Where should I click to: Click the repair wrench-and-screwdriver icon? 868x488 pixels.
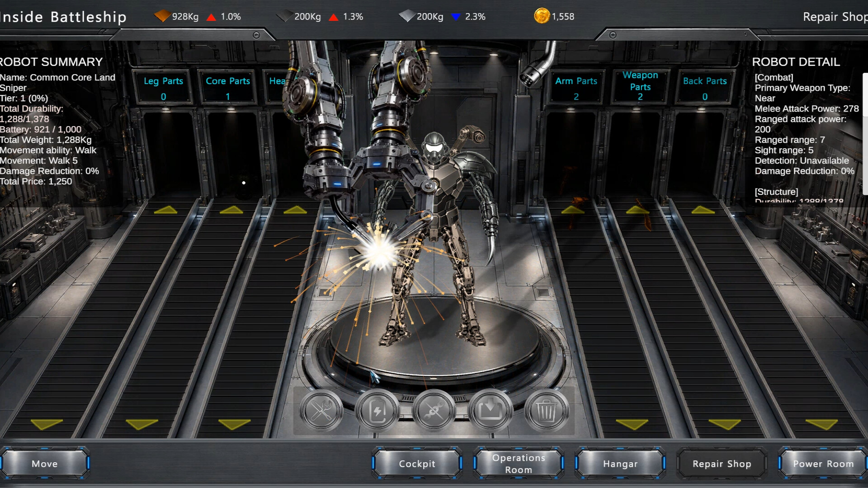pyautogui.click(x=321, y=411)
